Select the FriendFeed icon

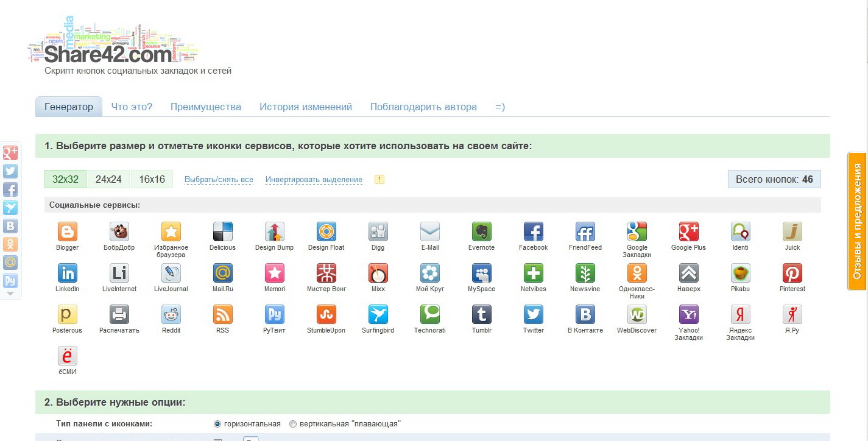tap(585, 231)
